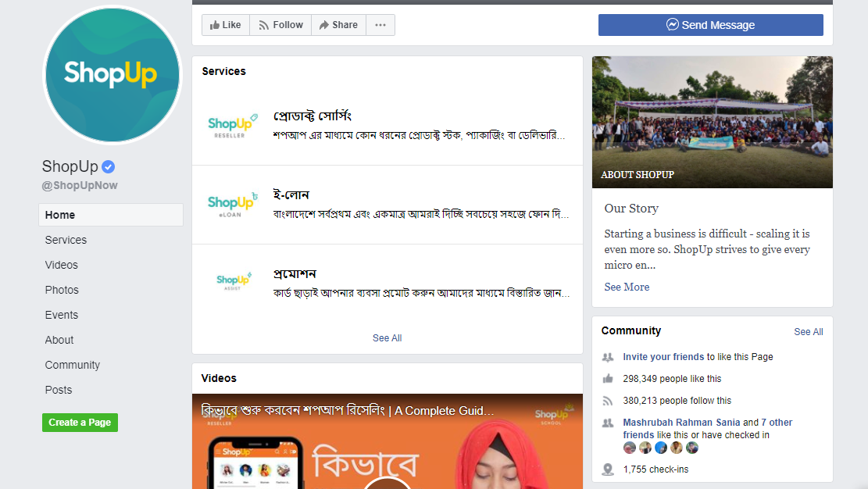Click the Share arrow icon

click(323, 24)
